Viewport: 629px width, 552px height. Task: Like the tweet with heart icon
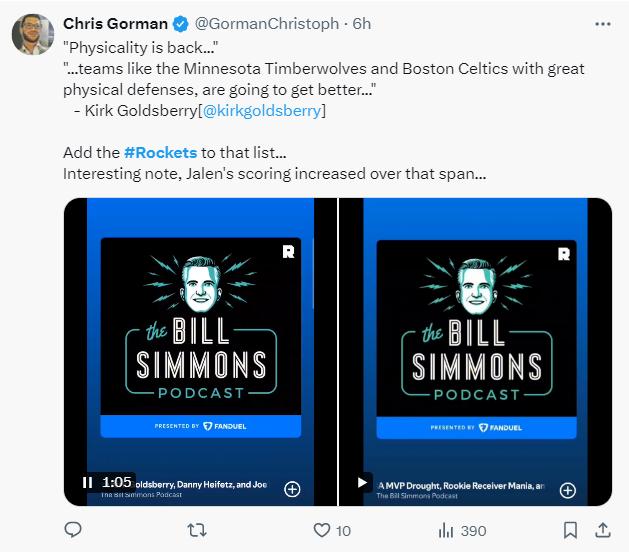tap(322, 530)
